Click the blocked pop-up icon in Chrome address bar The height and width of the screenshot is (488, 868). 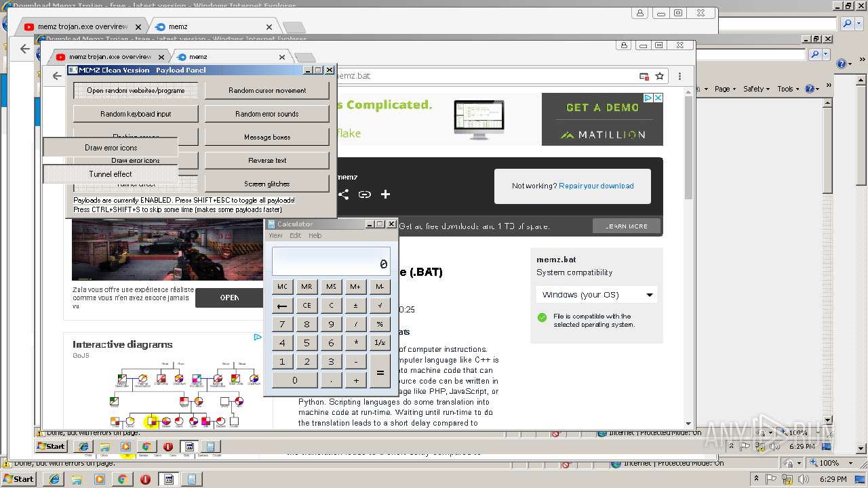tap(644, 76)
